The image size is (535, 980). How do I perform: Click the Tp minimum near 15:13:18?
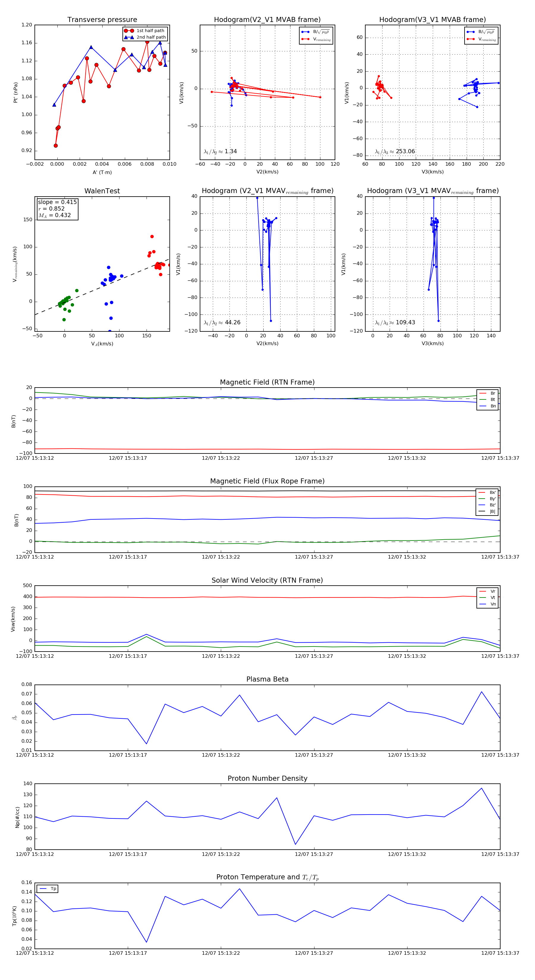click(x=147, y=942)
